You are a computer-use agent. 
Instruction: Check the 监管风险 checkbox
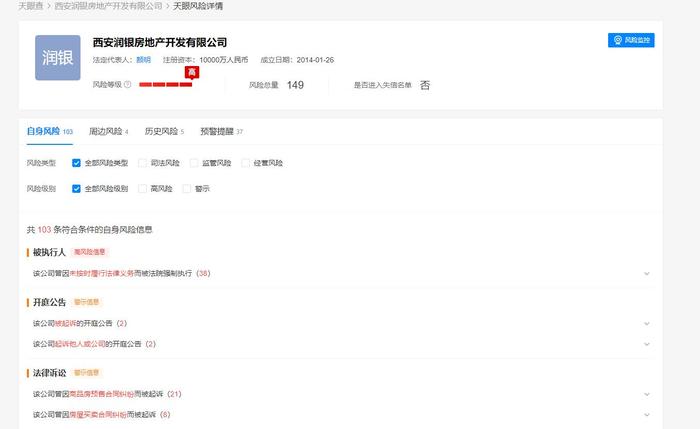click(194, 163)
